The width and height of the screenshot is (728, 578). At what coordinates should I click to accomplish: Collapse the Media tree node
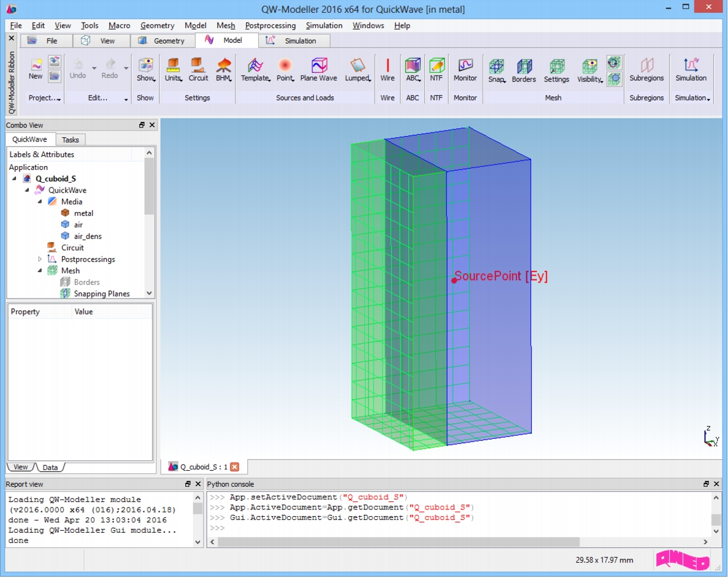(40, 202)
